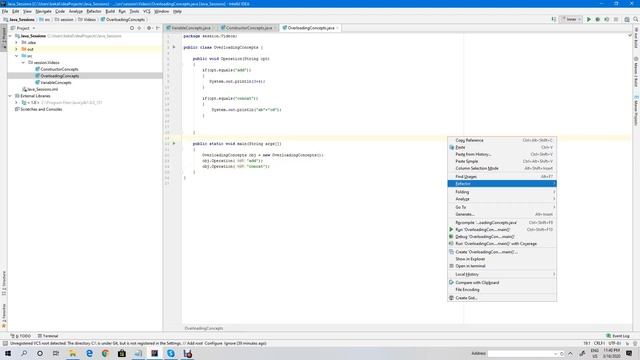Choose Copy Reference in context menu
Viewport: 640px width, 360px height.
click(x=502, y=140)
